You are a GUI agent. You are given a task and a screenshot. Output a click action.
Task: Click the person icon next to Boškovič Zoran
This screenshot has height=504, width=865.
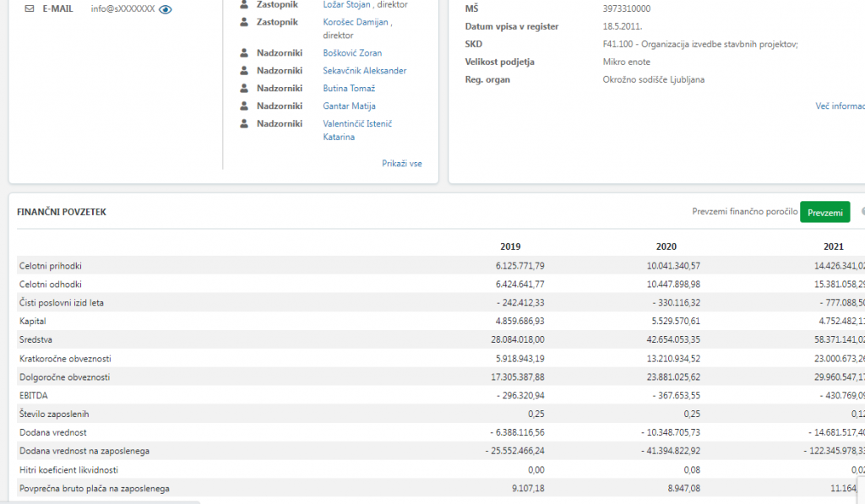244,53
